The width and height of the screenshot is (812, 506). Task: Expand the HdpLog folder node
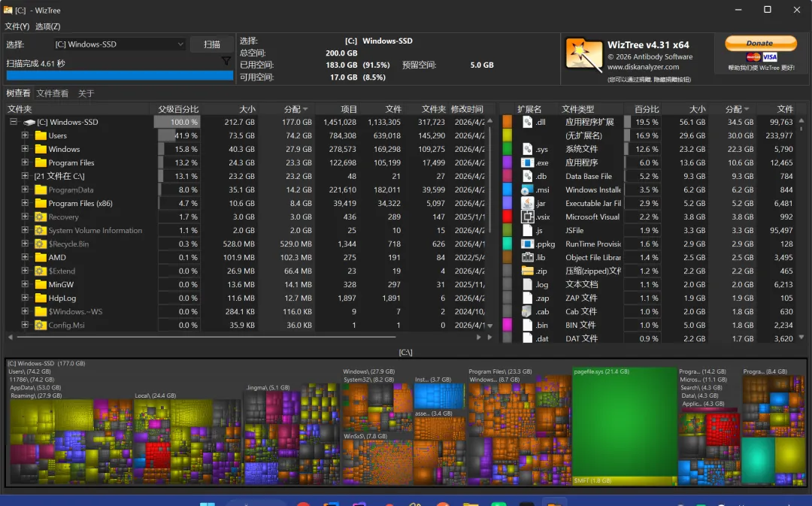tap(24, 298)
